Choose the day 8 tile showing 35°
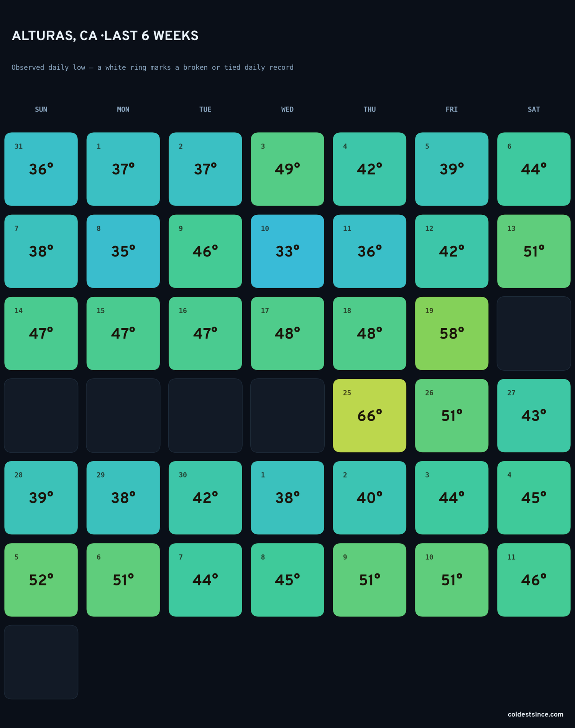The width and height of the screenshot is (575, 728). click(123, 251)
